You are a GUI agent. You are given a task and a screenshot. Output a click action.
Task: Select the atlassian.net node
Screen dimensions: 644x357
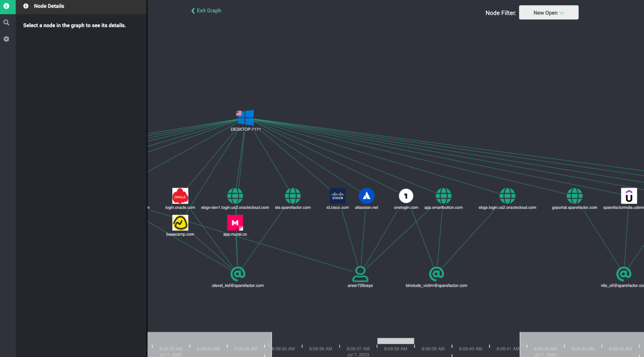pyautogui.click(x=366, y=196)
